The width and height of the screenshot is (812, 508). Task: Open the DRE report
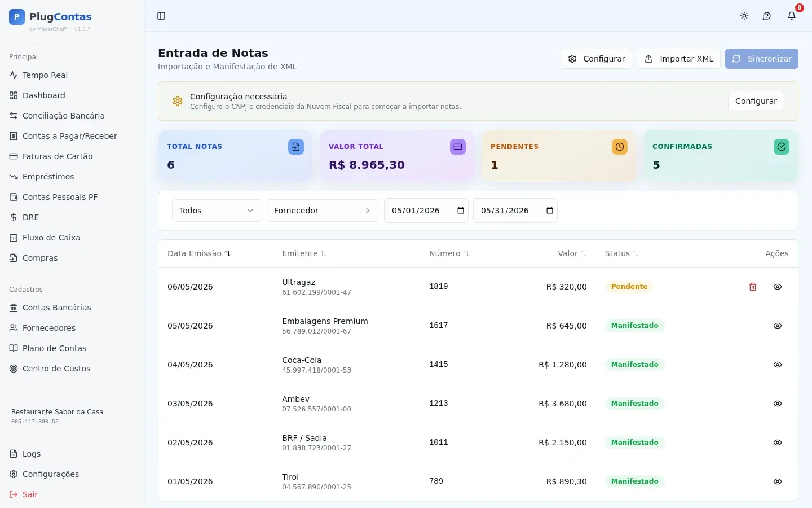coord(72,217)
